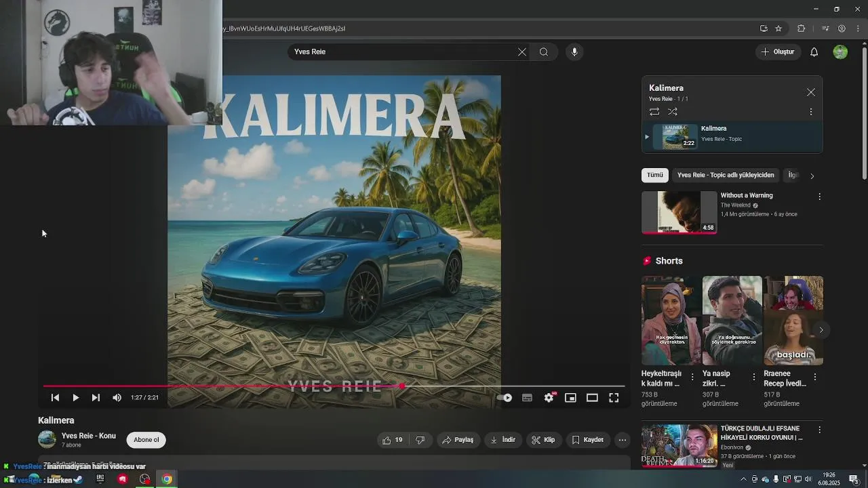Open the Chrome extensions puzzle icon
Screen dimensions: 868x488
[802, 28]
